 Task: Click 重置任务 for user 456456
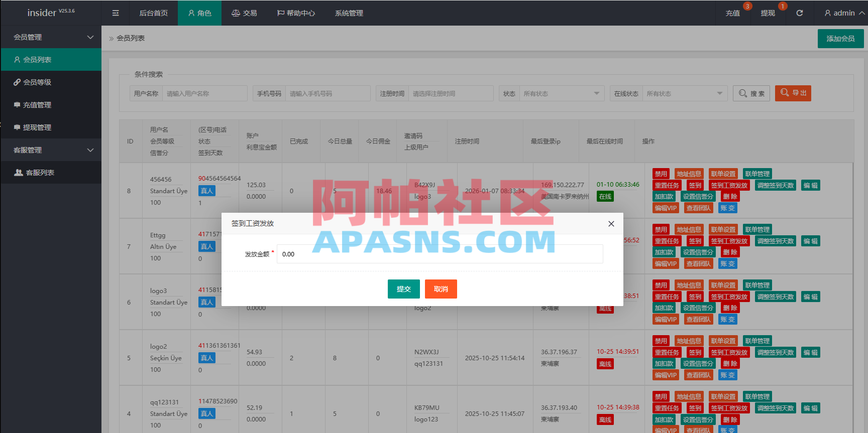(x=667, y=185)
